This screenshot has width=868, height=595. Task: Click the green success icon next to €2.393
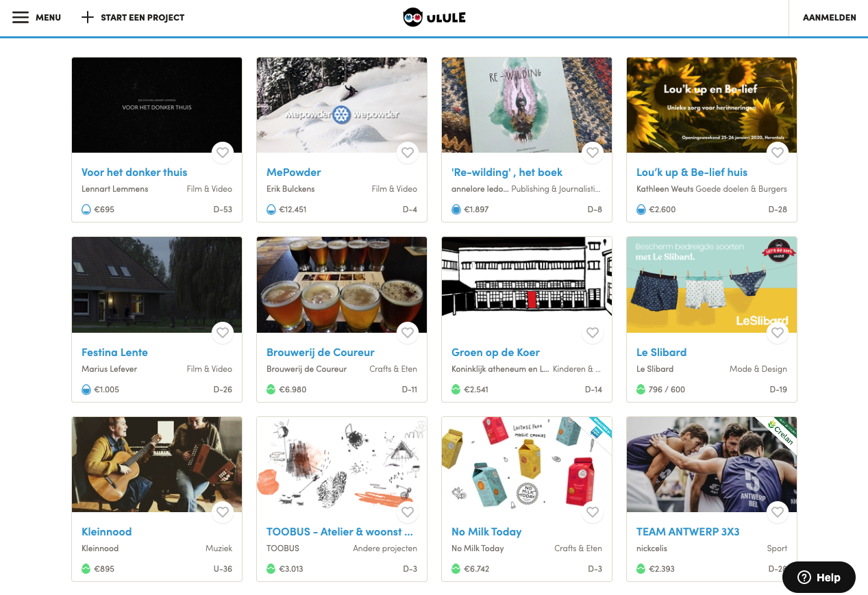tap(641, 569)
